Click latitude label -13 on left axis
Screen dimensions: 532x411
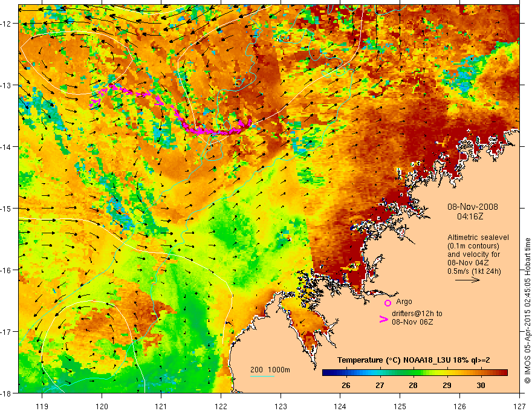pyautogui.click(x=7, y=85)
